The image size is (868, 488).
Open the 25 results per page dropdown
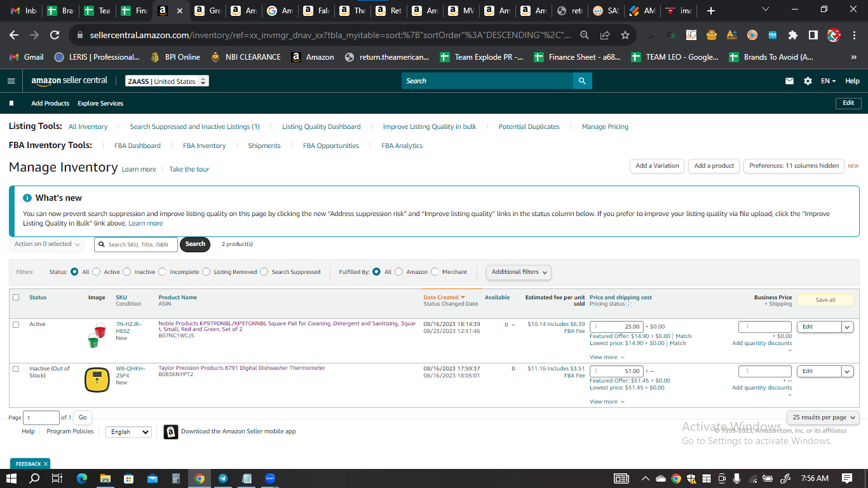(x=823, y=417)
